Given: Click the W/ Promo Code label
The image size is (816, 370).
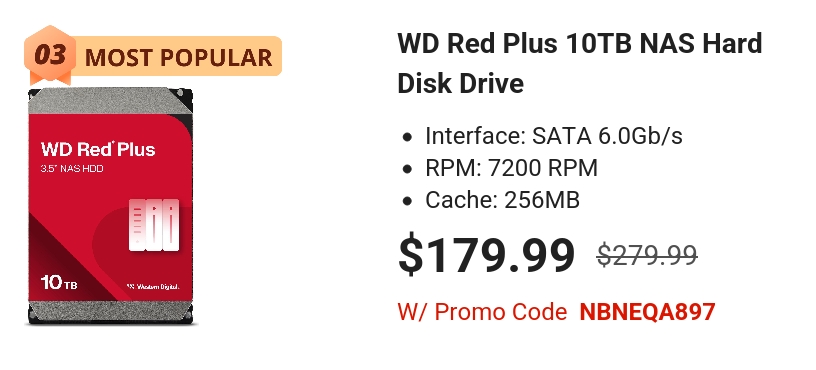Looking at the screenshot, I should pyautogui.click(x=482, y=312).
